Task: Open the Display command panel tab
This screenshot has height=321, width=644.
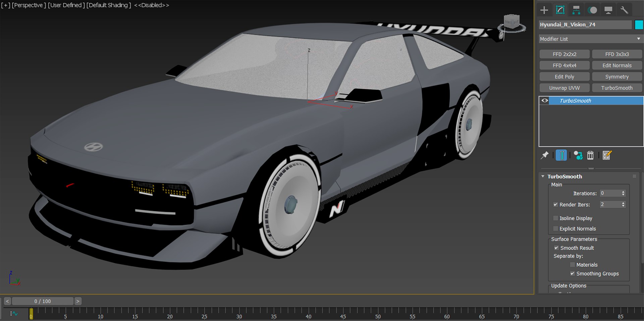Action: (608, 10)
